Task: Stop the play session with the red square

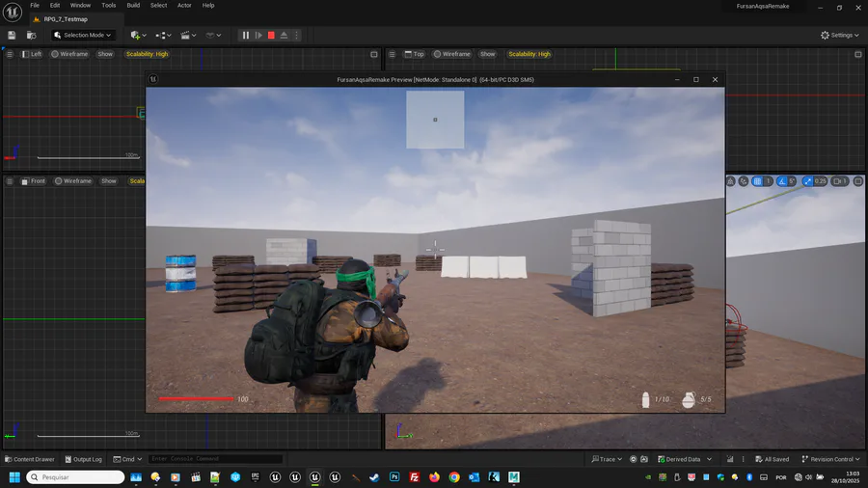Action: (x=271, y=35)
